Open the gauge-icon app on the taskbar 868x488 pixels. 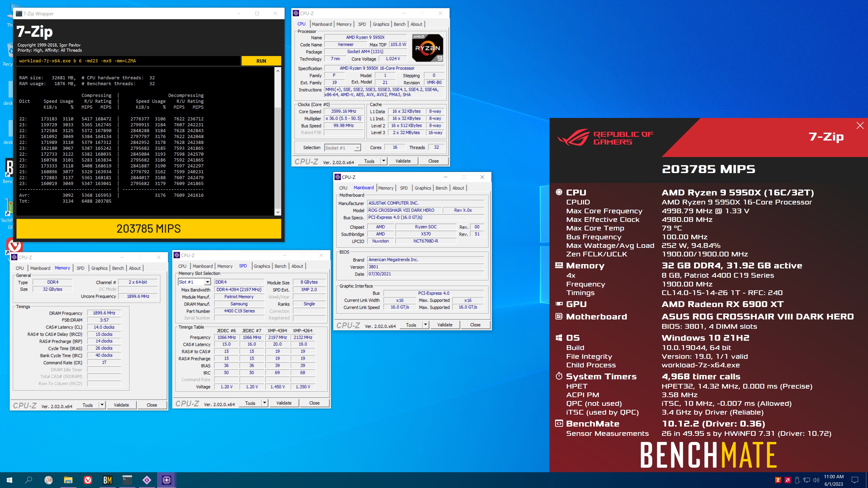(49, 480)
